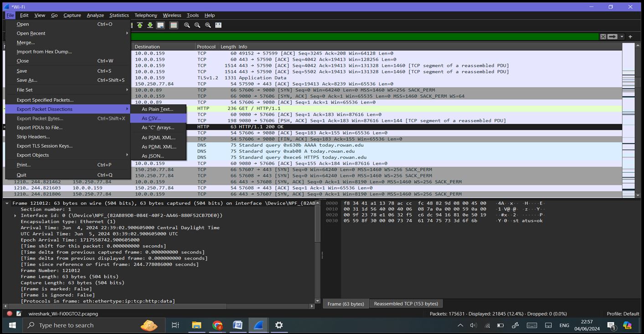Open Wireshark from the taskbar
644x334 pixels.
(258, 325)
